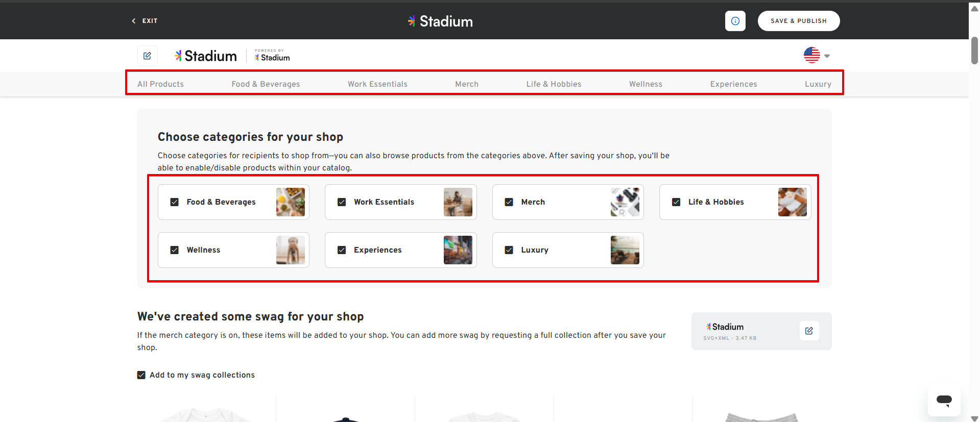Click the chat support bubble icon
The height and width of the screenshot is (422, 980).
[944, 401]
